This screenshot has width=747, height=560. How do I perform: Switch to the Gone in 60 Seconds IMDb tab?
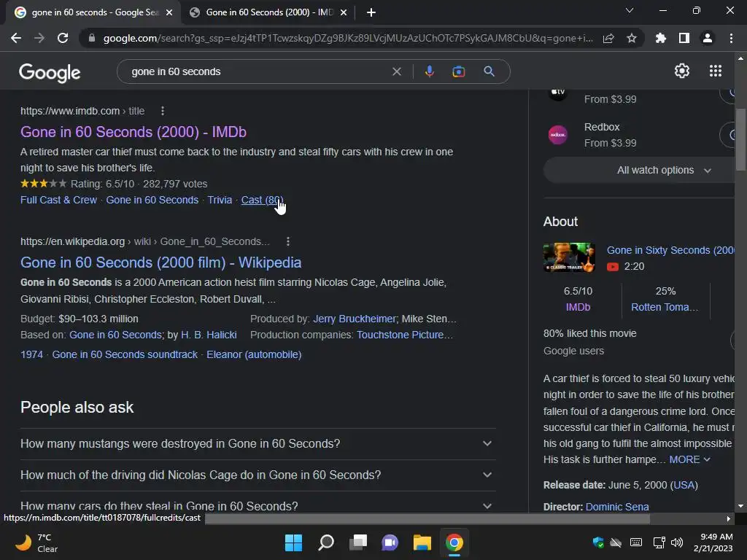click(x=268, y=12)
